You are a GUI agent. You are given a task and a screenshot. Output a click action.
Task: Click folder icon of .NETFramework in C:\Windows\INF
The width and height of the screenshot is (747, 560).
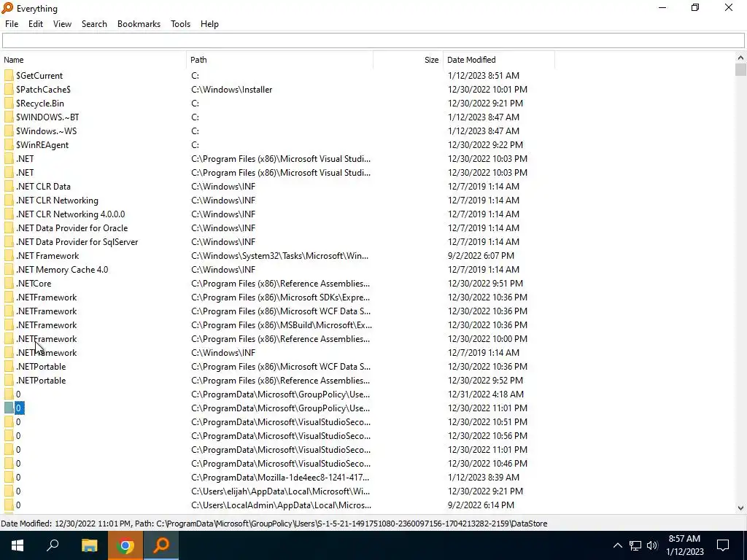(x=9, y=352)
